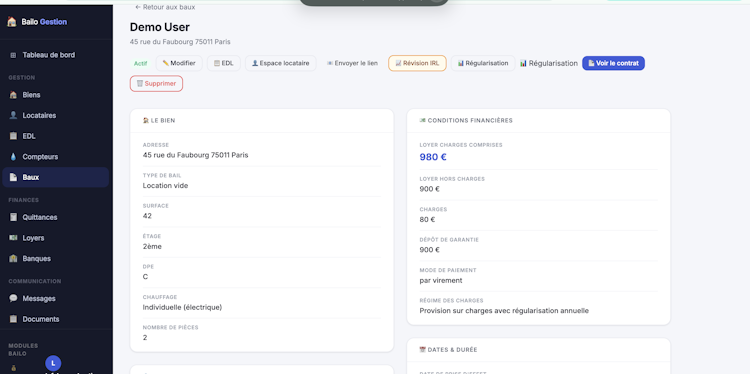This screenshot has height=374, width=750.
Task: Click the Étage value "2ème"
Action: pyautogui.click(x=152, y=246)
